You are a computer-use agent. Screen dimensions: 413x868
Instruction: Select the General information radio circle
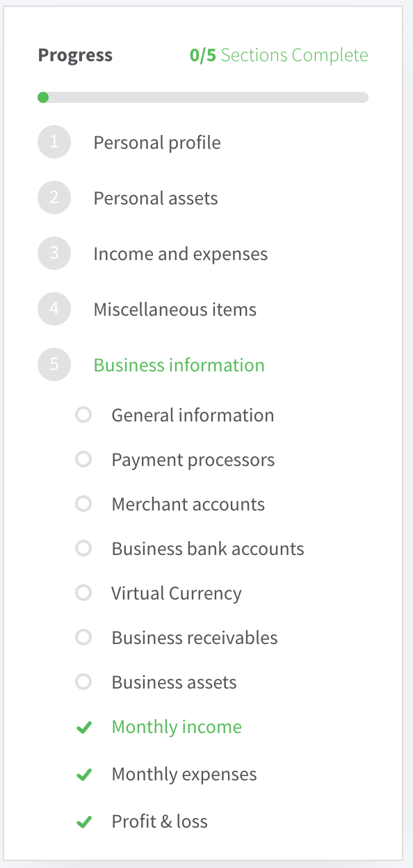point(83,415)
